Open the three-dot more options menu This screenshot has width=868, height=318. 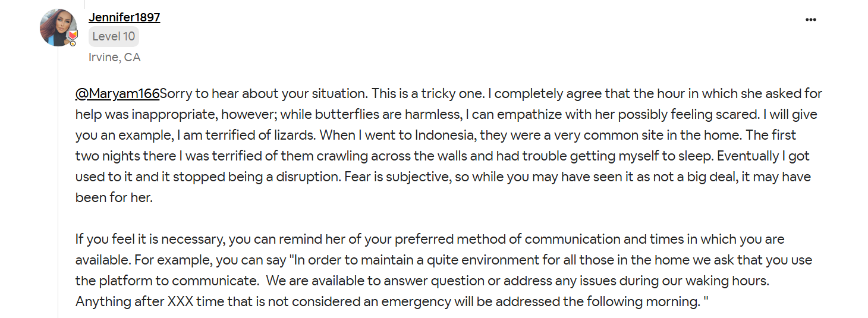[x=810, y=20]
